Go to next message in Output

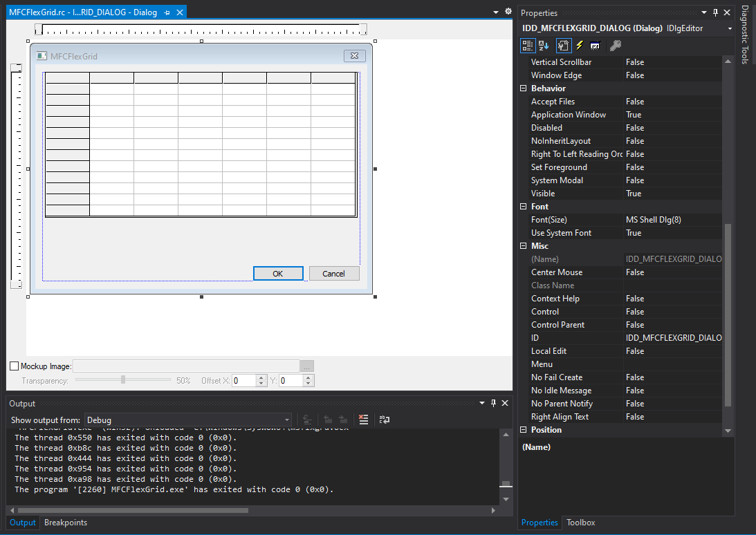[x=343, y=420]
